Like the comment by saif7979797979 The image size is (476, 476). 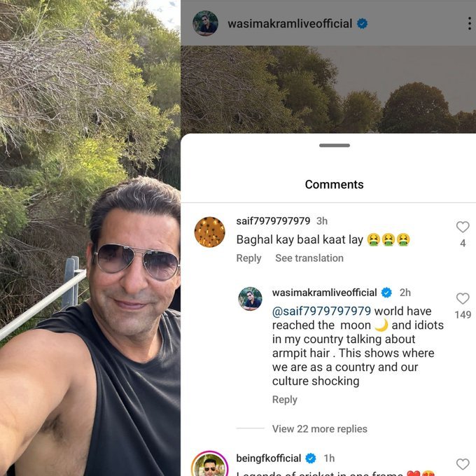(x=463, y=227)
